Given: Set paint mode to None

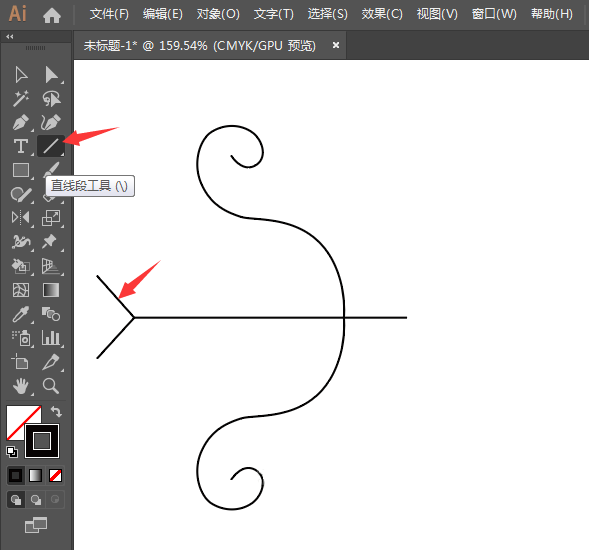Looking at the screenshot, I should tap(55, 476).
